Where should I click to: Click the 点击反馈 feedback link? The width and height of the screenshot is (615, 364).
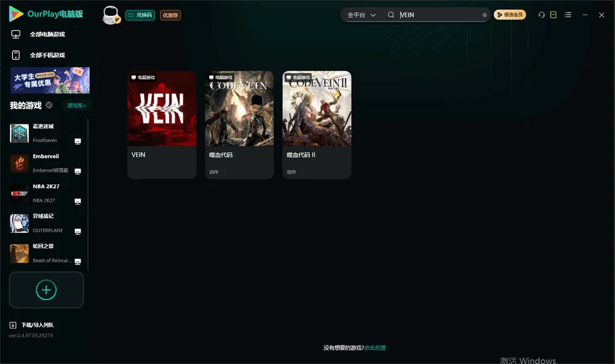pos(375,347)
